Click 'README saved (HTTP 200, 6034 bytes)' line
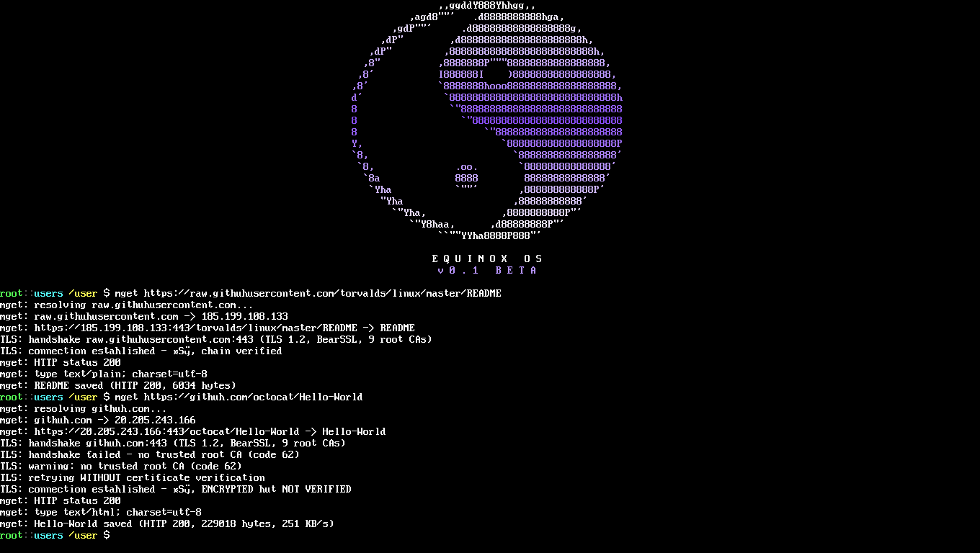The image size is (980, 553). click(x=118, y=385)
